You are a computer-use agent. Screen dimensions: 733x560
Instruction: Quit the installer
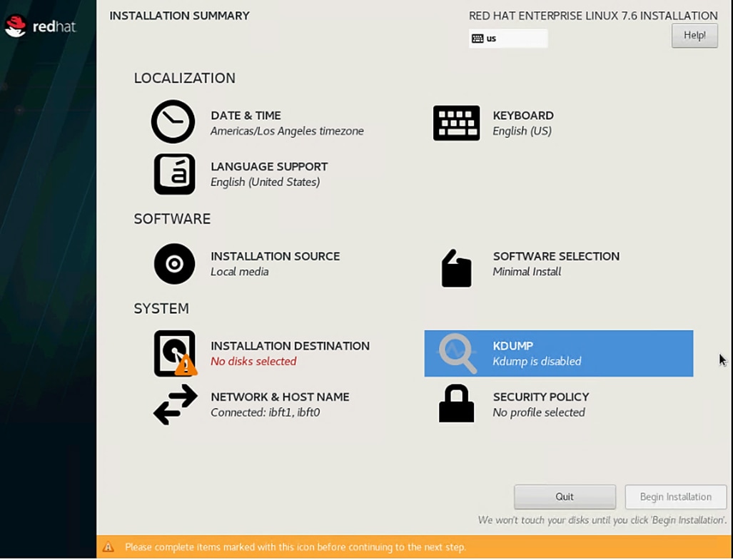pos(565,497)
